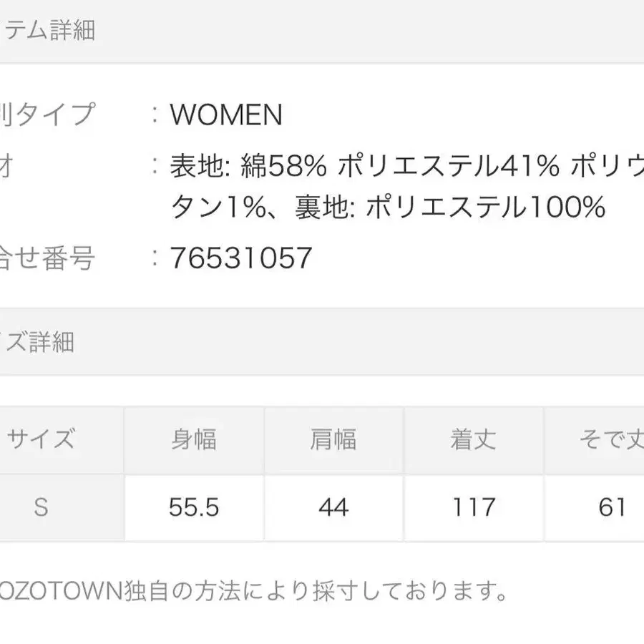Select the 性別タイプ label
The width and height of the screenshot is (644, 644).
pos(47,114)
